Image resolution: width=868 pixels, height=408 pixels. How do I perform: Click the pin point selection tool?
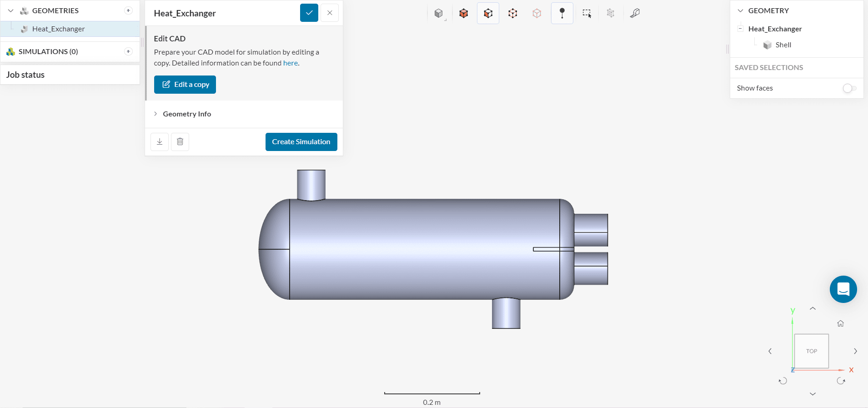(562, 13)
